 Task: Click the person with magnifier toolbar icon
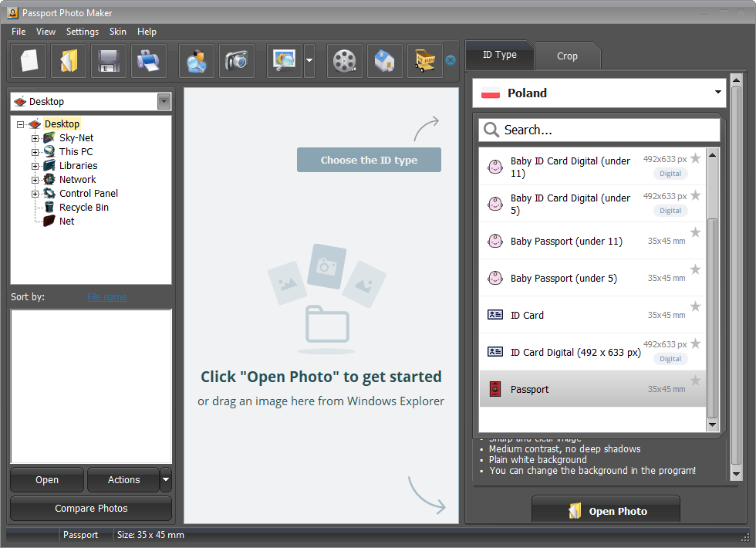[x=197, y=61]
